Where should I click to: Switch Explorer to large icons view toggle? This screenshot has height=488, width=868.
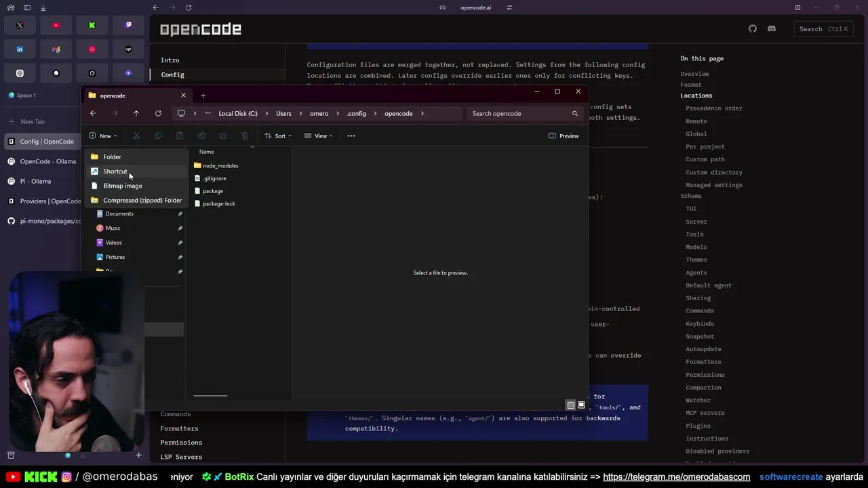581,405
